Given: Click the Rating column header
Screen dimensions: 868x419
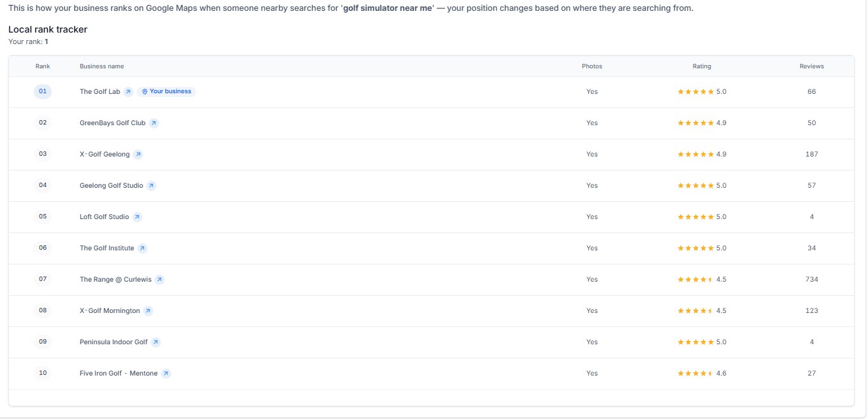Looking at the screenshot, I should coord(702,66).
